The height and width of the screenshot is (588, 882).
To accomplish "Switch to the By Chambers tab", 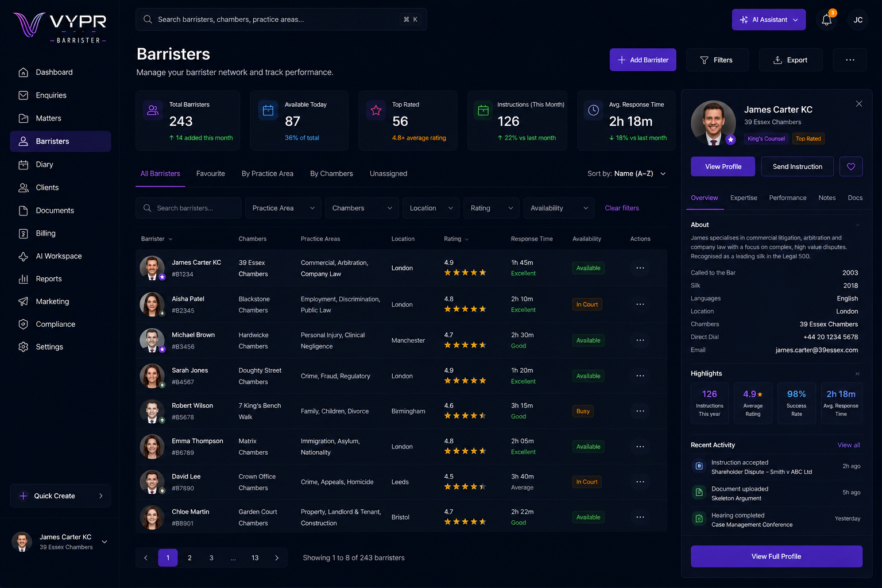I will click(331, 173).
